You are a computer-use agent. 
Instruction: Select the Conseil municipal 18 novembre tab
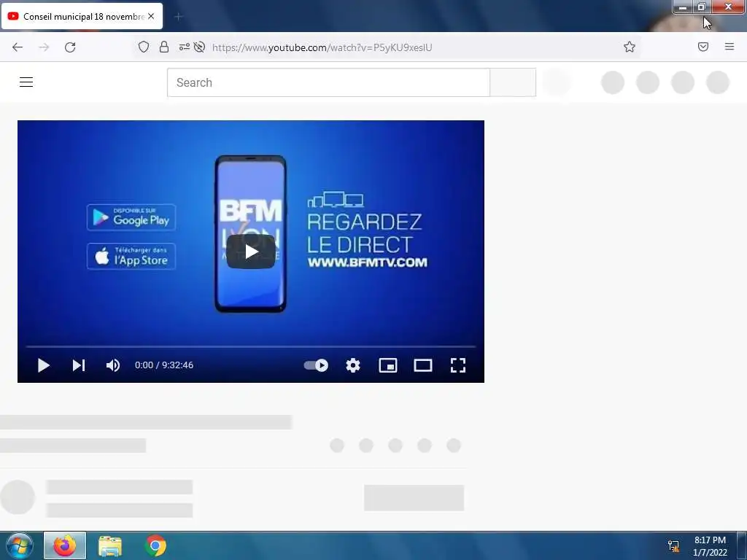pos(82,16)
